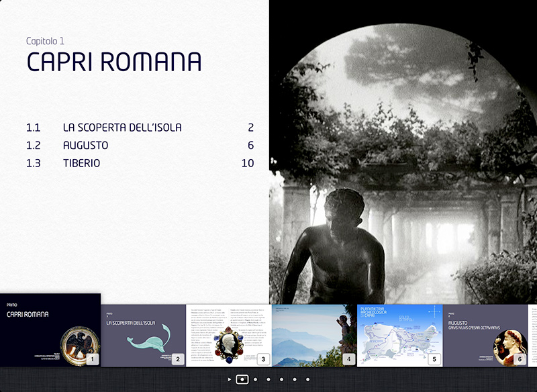Screen dimensions: 537x392
Task: Select the first dot after the highlighted one
Action: [x=256, y=379]
